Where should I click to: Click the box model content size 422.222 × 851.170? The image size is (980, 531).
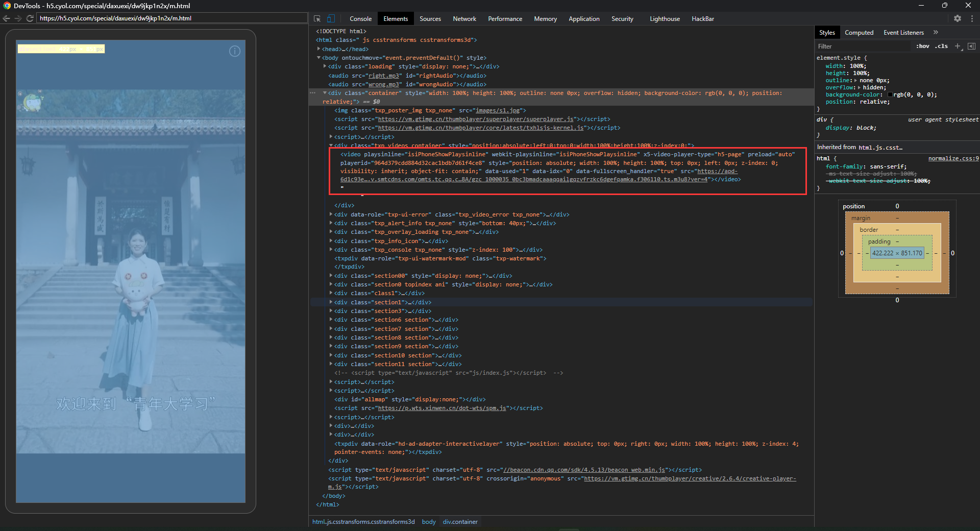coord(897,253)
